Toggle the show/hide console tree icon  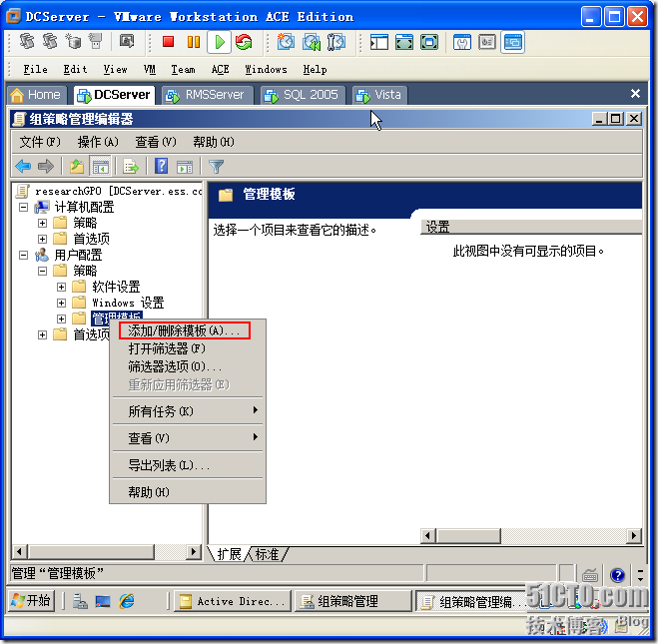100,167
